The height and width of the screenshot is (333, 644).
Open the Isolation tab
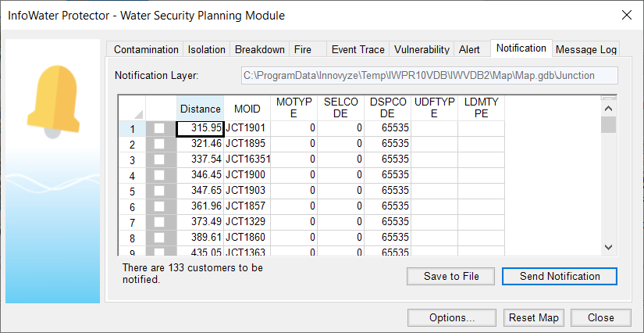pyautogui.click(x=207, y=50)
